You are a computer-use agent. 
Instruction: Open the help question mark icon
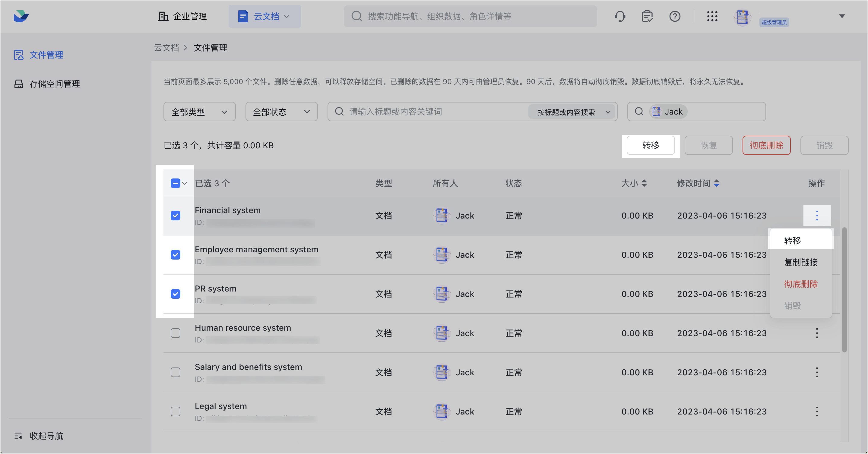click(x=675, y=16)
